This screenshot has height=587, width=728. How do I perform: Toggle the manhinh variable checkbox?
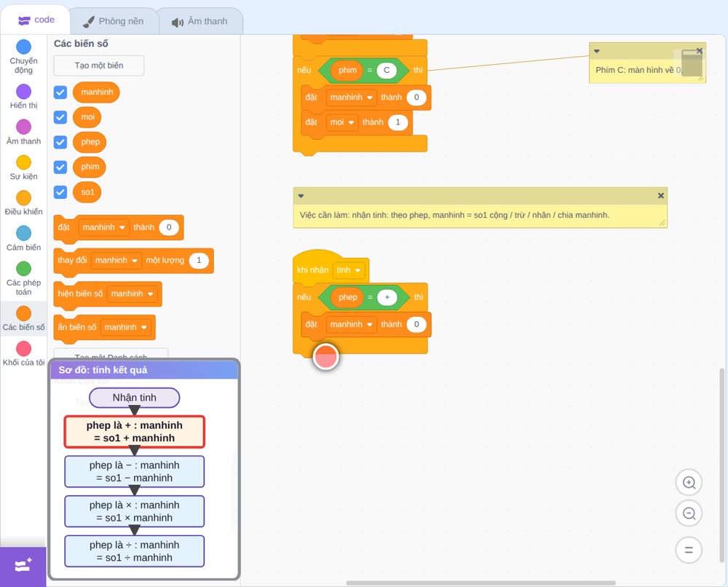coord(60,92)
